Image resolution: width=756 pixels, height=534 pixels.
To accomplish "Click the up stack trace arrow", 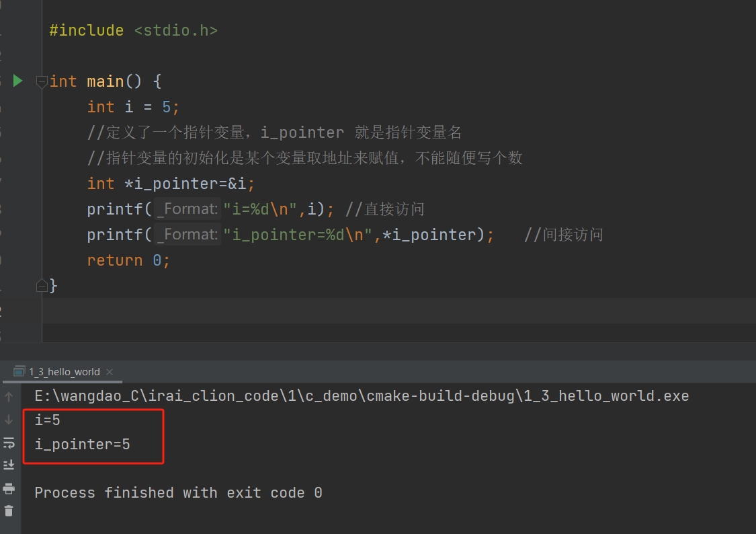I will (x=9, y=397).
